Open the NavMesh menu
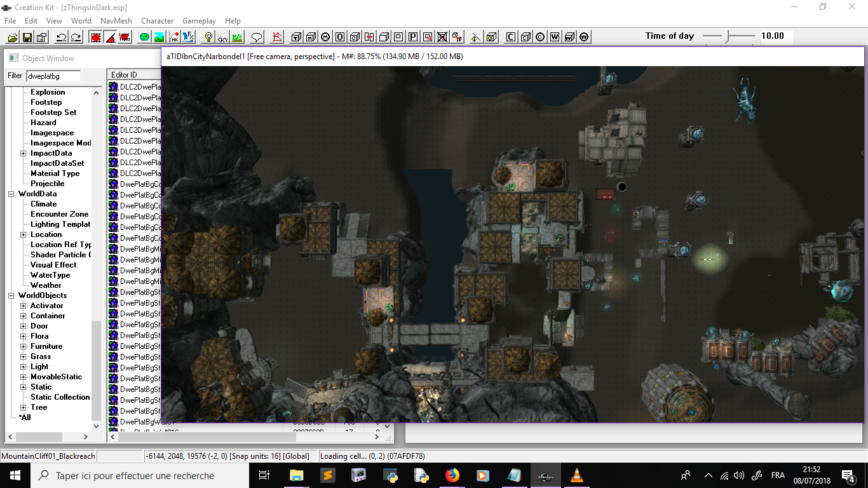Screen dimensions: 868x488 tap(116, 21)
